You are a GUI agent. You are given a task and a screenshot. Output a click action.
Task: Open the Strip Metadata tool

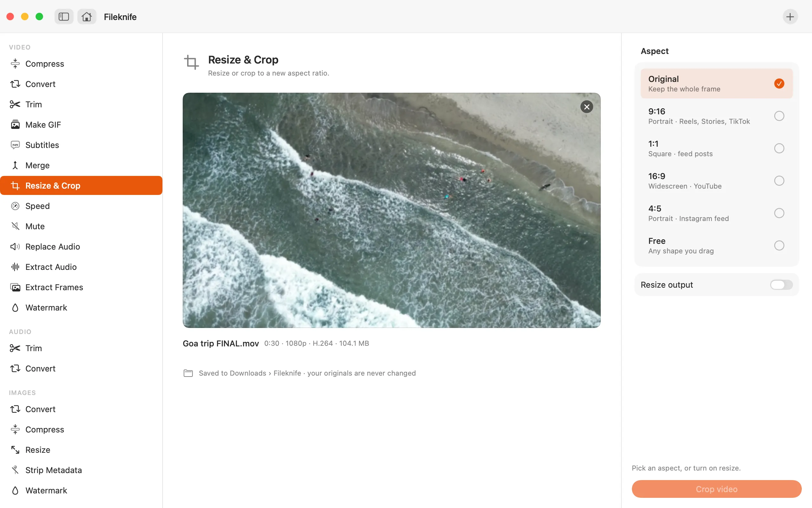(81, 470)
